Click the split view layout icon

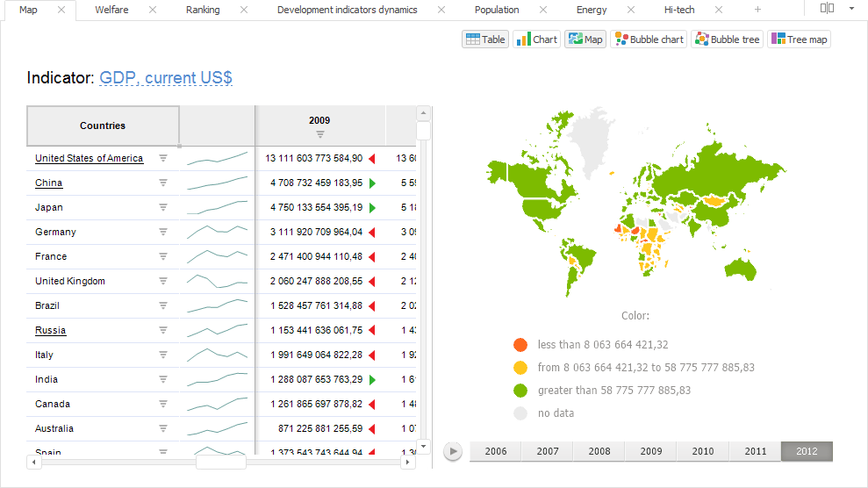(x=827, y=8)
